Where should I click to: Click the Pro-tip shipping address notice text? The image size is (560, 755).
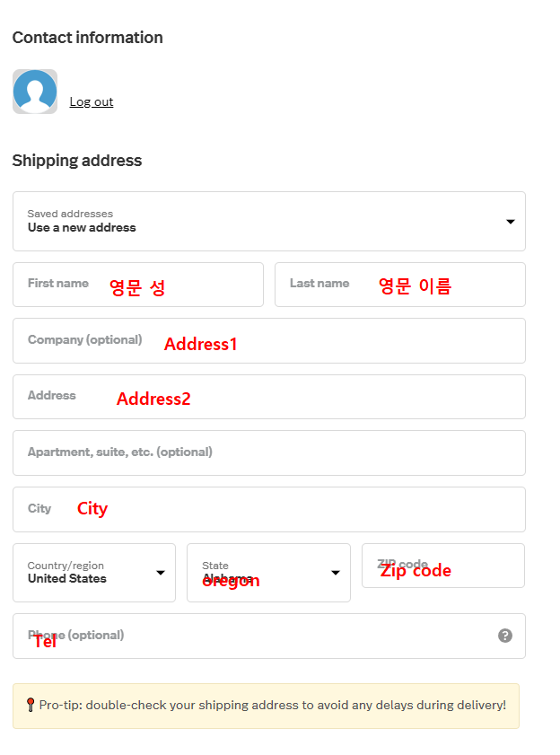click(x=273, y=705)
